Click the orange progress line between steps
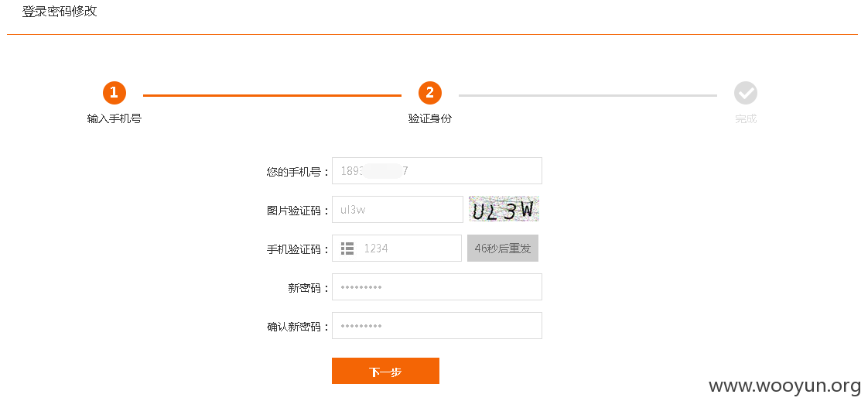 (272, 95)
